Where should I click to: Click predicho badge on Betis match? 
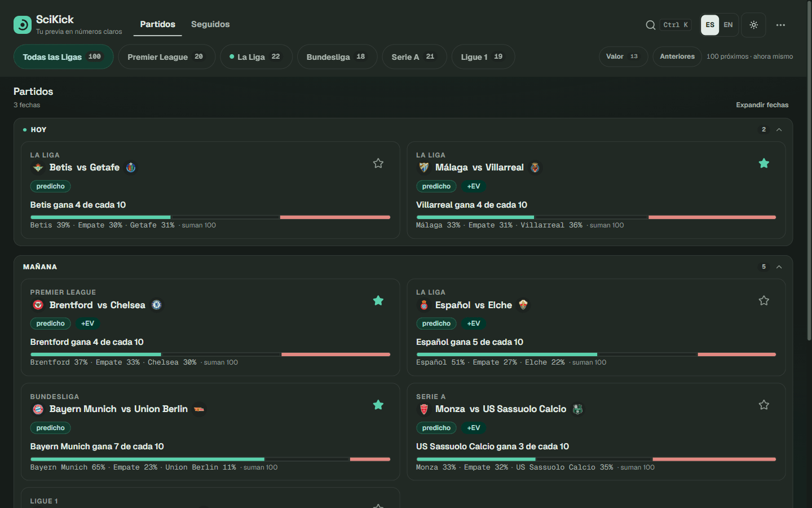(x=51, y=186)
